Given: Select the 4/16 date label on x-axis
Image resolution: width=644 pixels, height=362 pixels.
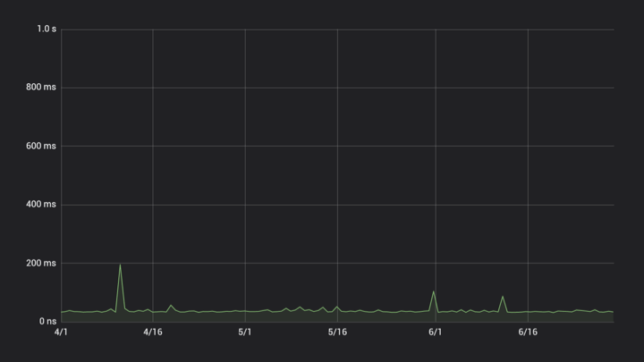Looking at the screenshot, I should click(153, 333).
